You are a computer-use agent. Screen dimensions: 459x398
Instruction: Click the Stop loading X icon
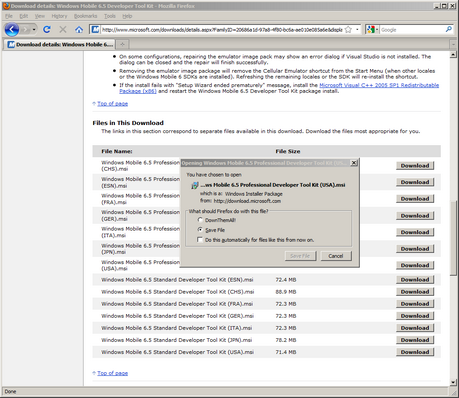[x=63, y=30]
